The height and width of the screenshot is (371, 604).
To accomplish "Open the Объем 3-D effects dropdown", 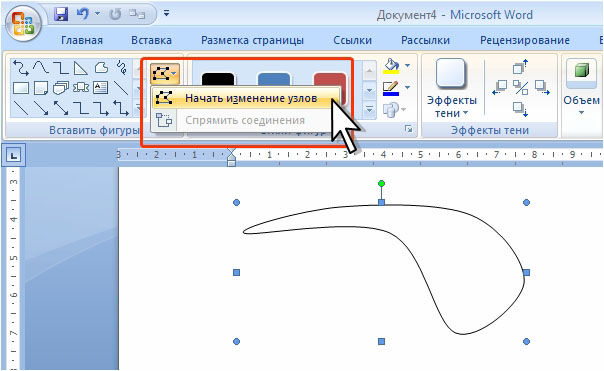I will pyautogui.click(x=581, y=88).
